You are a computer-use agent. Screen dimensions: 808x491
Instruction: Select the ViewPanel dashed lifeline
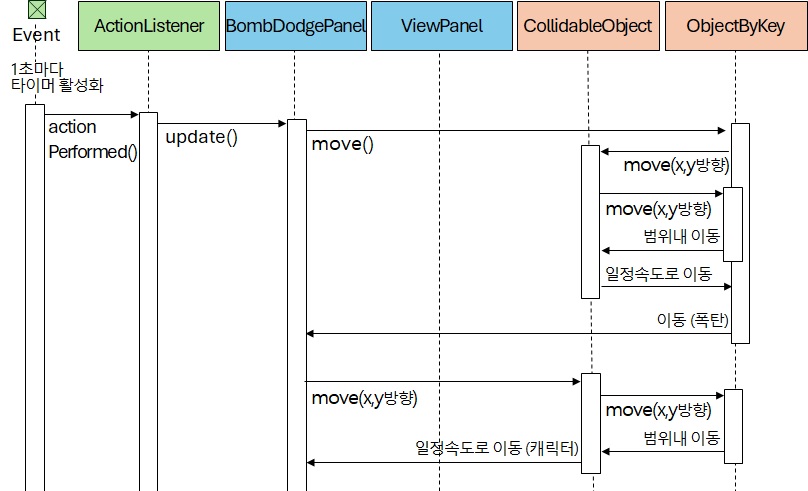pos(439,250)
